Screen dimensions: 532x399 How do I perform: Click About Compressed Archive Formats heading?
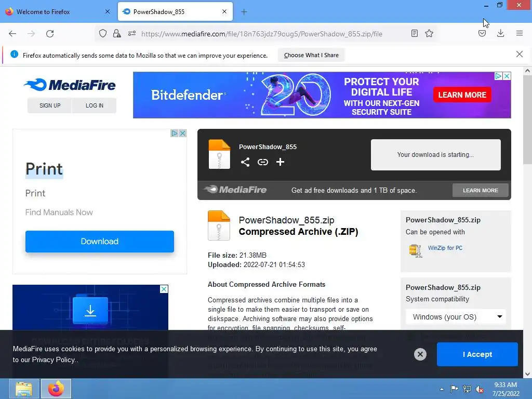click(267, 284)
